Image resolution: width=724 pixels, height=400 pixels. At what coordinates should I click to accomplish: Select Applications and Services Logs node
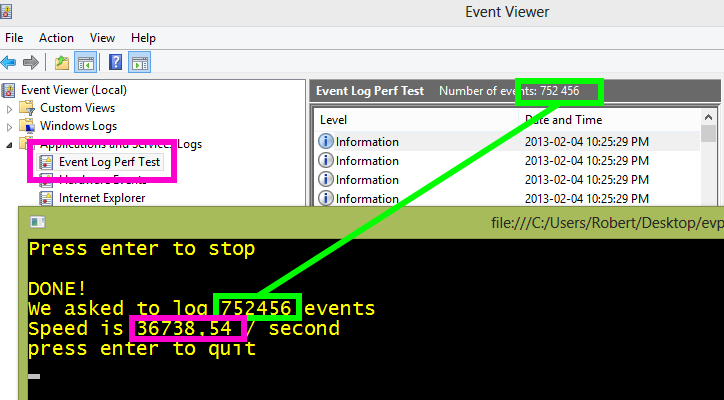121,144
